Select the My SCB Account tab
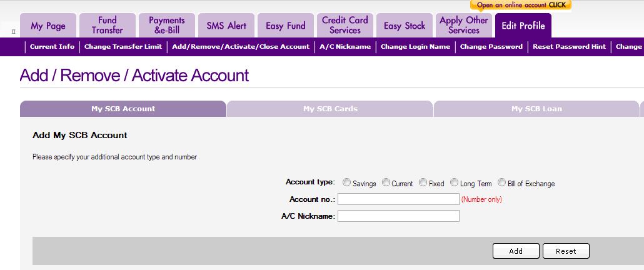The height and width of the screenshot is (270, 644). click(123, 109)
